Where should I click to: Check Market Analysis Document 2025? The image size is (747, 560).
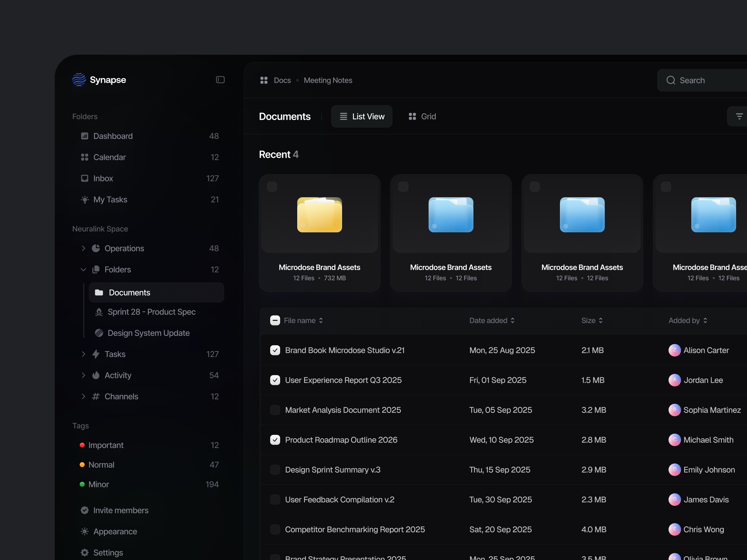click(275, 410)
